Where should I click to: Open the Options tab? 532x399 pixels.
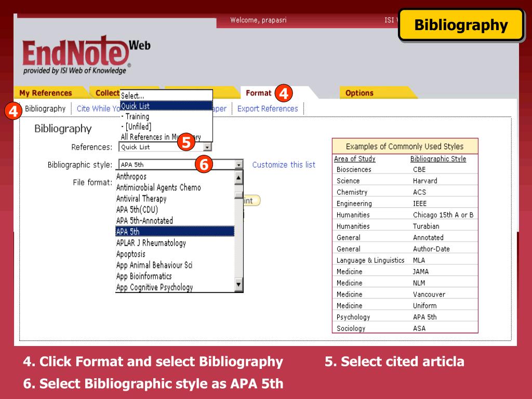(360, 92)
